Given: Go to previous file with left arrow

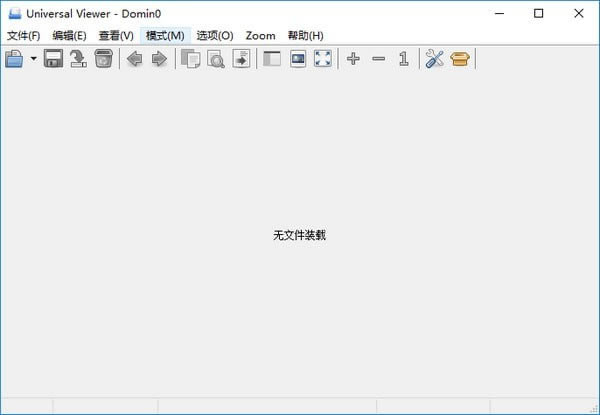Looking at the screenshot, I should (134, 59).
